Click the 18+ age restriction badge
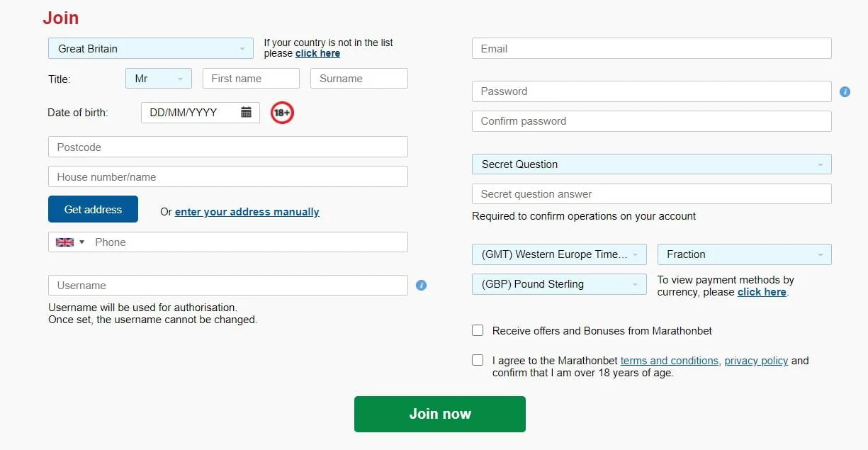This screenshot has width=868, height=450. point(282,112)
